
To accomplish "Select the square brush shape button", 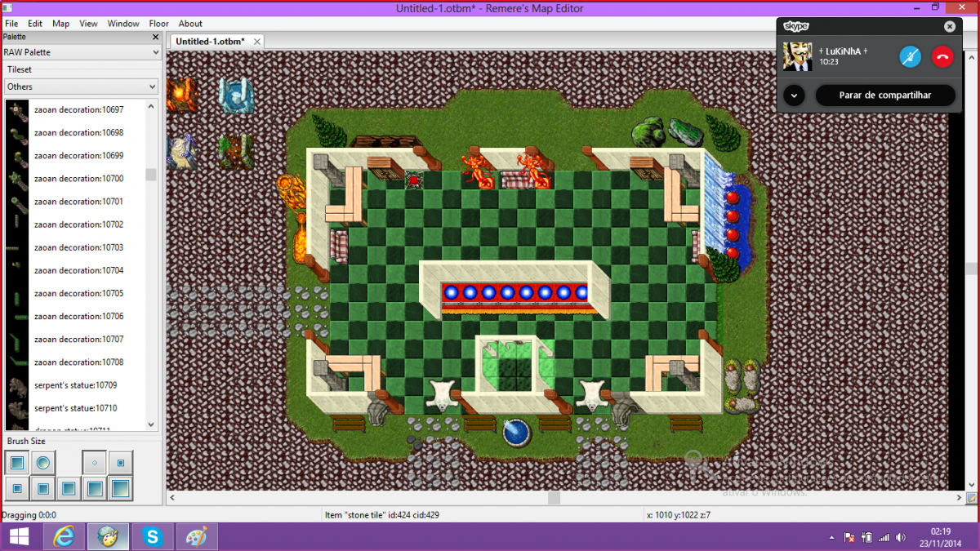I will click(x=18, y=463).
